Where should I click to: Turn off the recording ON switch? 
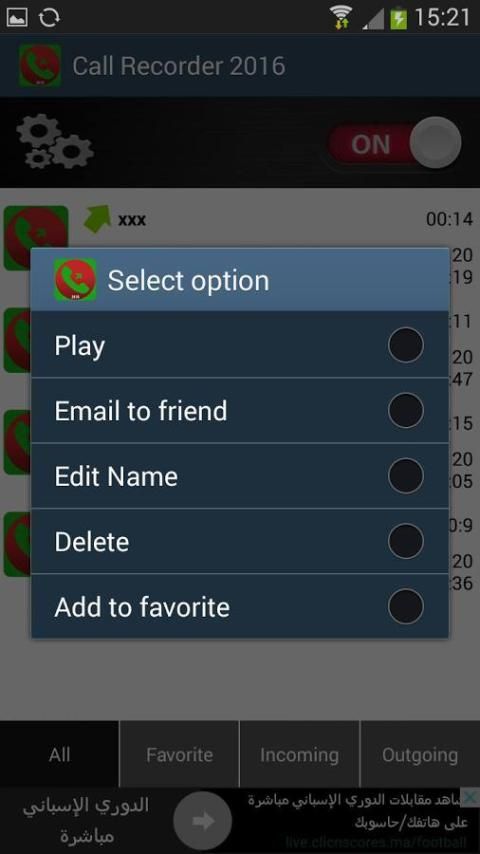[x=394, y=143]
